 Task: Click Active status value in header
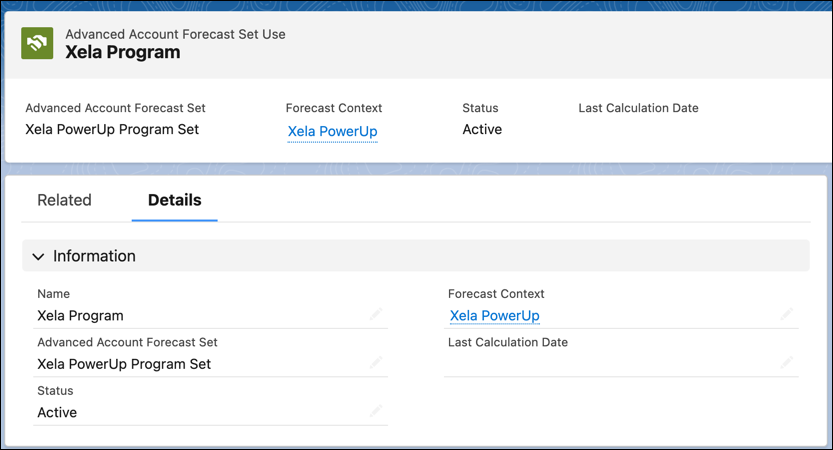(x=482, y=130)
